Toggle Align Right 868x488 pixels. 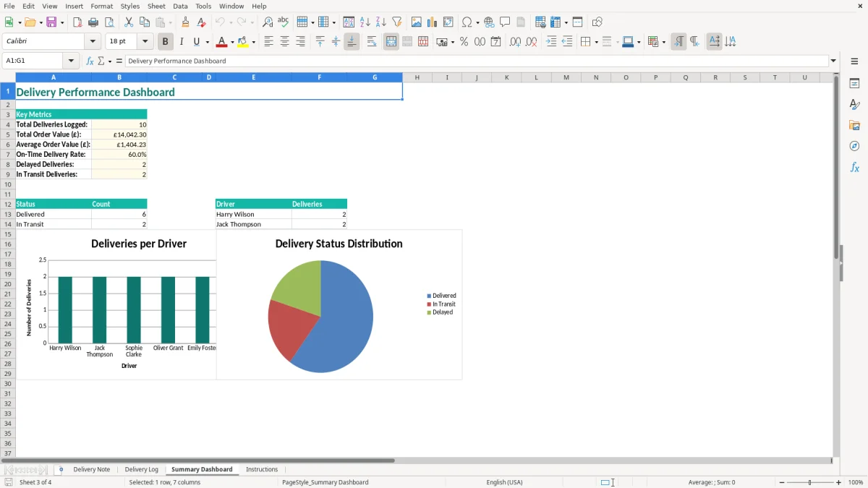coord(300,42)
